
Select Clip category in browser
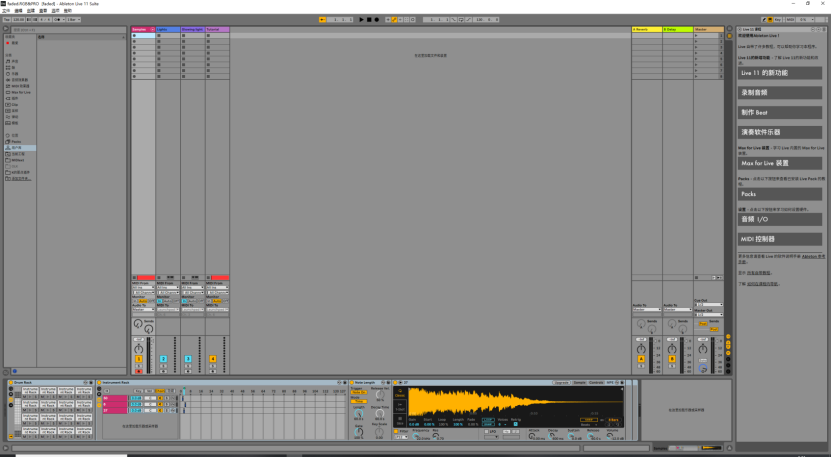[x=14, y=104]
